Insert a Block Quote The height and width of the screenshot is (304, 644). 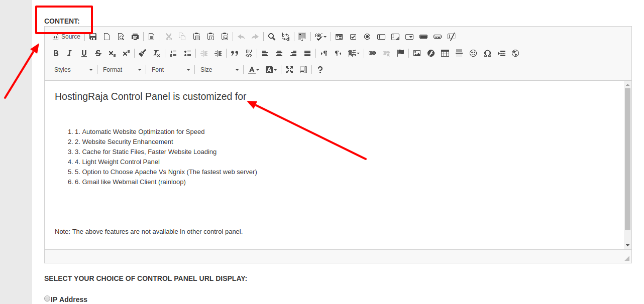[235, 53]
